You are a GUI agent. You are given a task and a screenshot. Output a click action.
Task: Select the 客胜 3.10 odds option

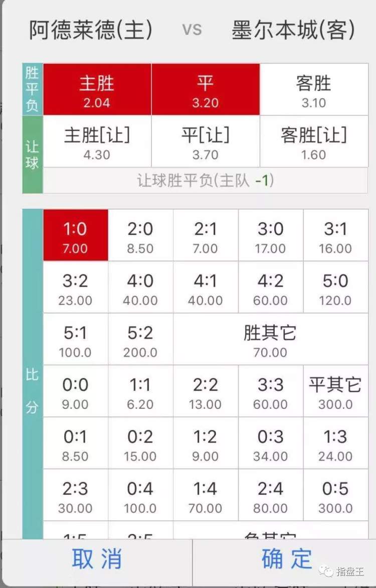click(314, 89)
